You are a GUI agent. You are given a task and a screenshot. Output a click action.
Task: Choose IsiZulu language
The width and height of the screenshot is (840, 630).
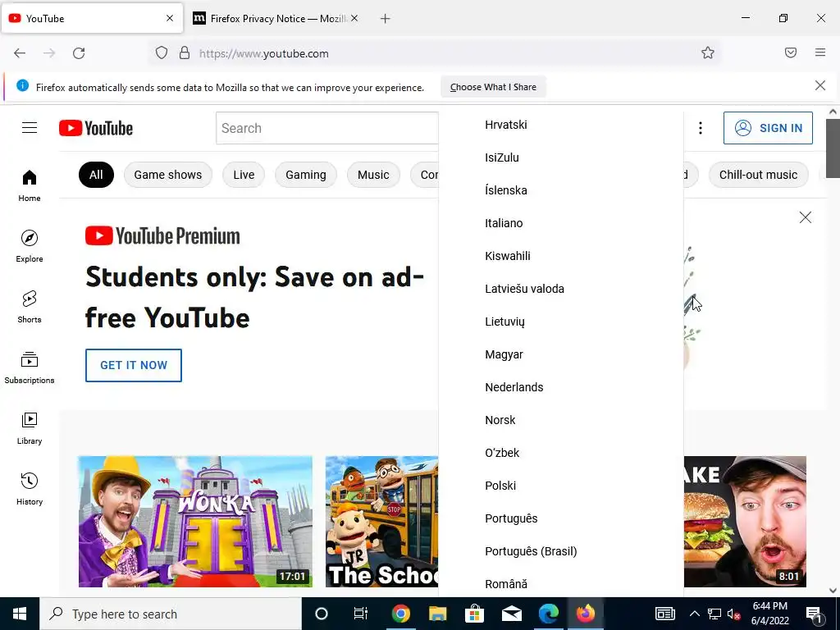click(x=561, y=157)
